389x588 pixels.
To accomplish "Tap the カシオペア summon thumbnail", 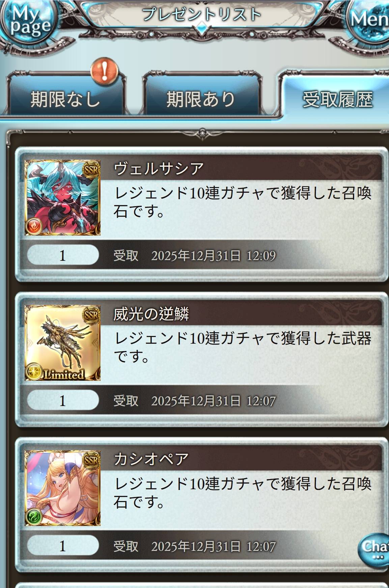I will click(63, 488).
